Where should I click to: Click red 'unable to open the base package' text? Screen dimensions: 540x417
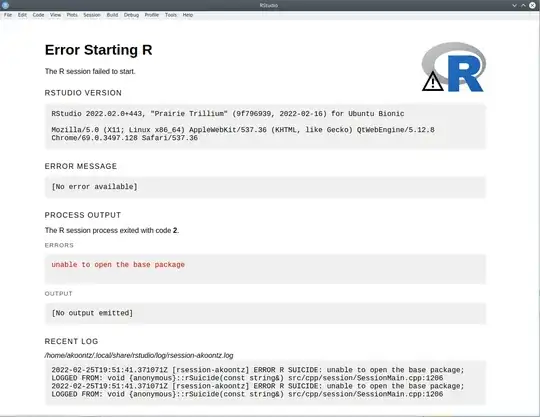[118, 264]
